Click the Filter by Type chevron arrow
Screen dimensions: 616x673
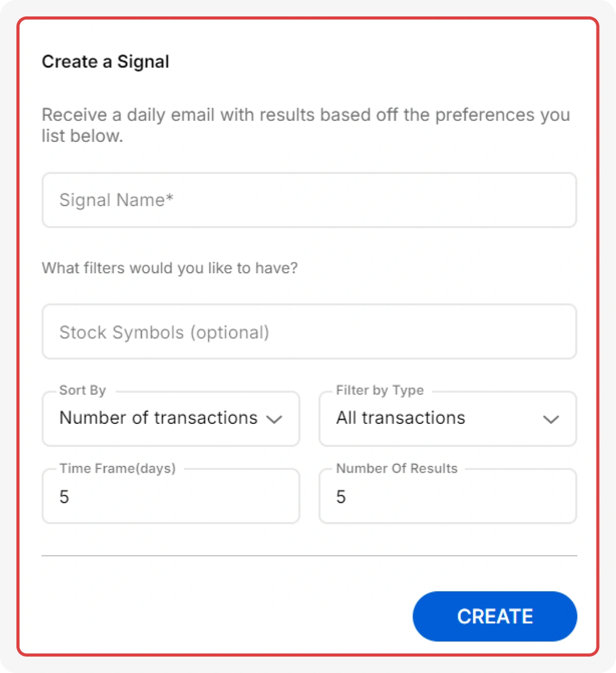(551, 420)
